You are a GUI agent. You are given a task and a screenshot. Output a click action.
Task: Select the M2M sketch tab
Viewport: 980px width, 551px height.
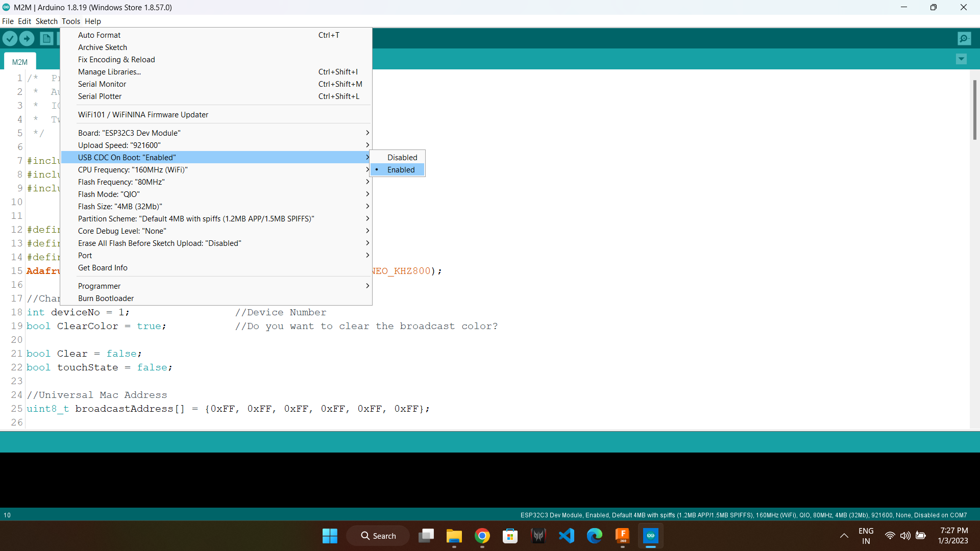pyautogui.click(x=19, y=61)
